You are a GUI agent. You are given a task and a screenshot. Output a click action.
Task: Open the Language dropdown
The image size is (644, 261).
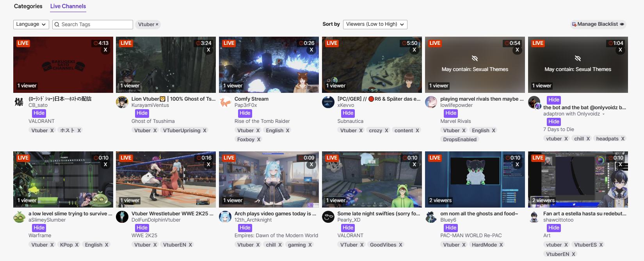tap(31, 24)
